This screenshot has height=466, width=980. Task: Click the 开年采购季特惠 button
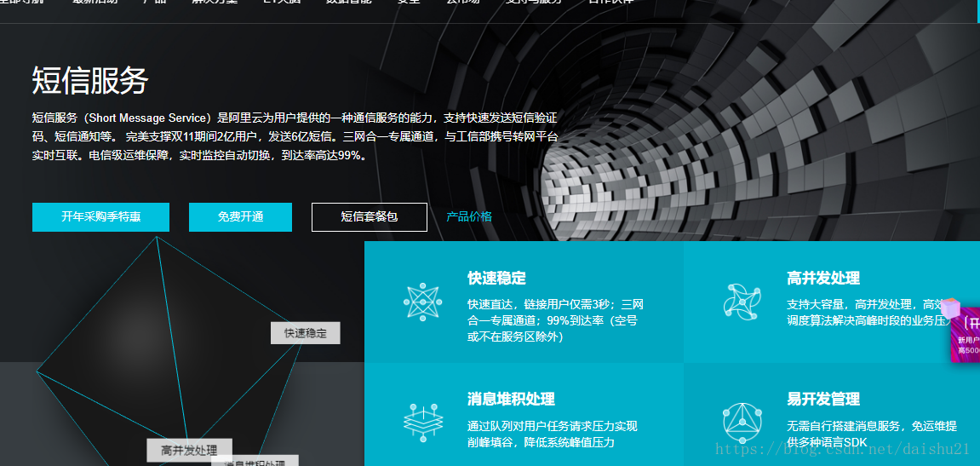tap(100, 217)
